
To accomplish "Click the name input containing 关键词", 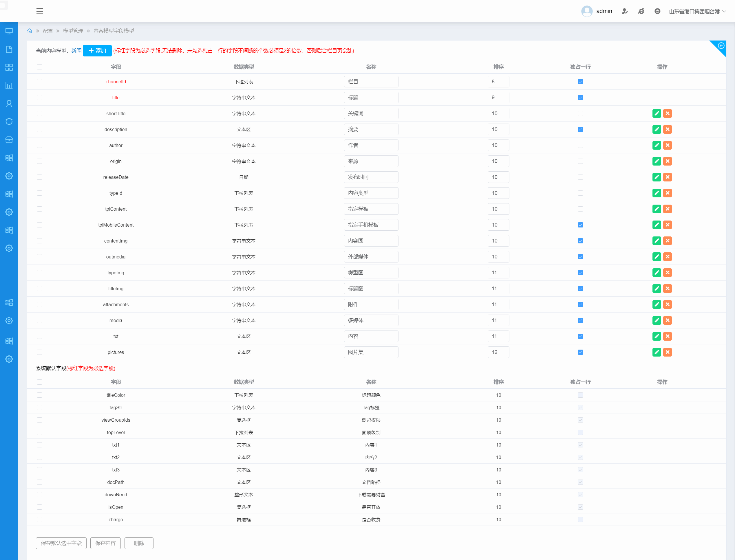I will pyautogui.click(x=371, y=114).
